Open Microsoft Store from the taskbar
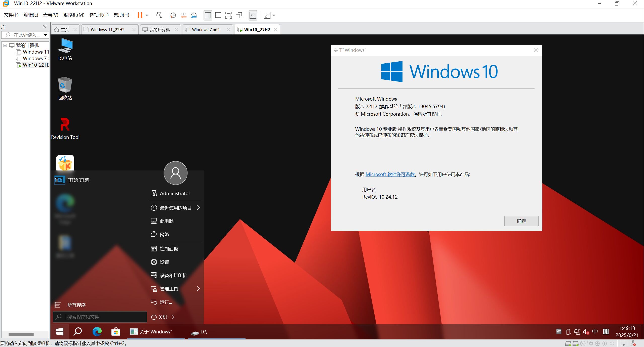 pos(116,332)
